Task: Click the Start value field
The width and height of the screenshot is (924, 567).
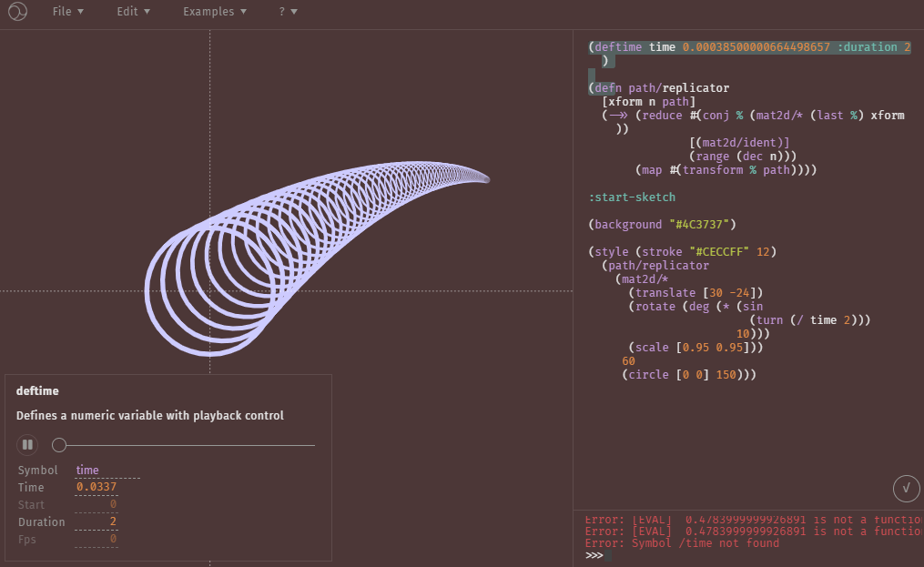Action: point(107,505)
